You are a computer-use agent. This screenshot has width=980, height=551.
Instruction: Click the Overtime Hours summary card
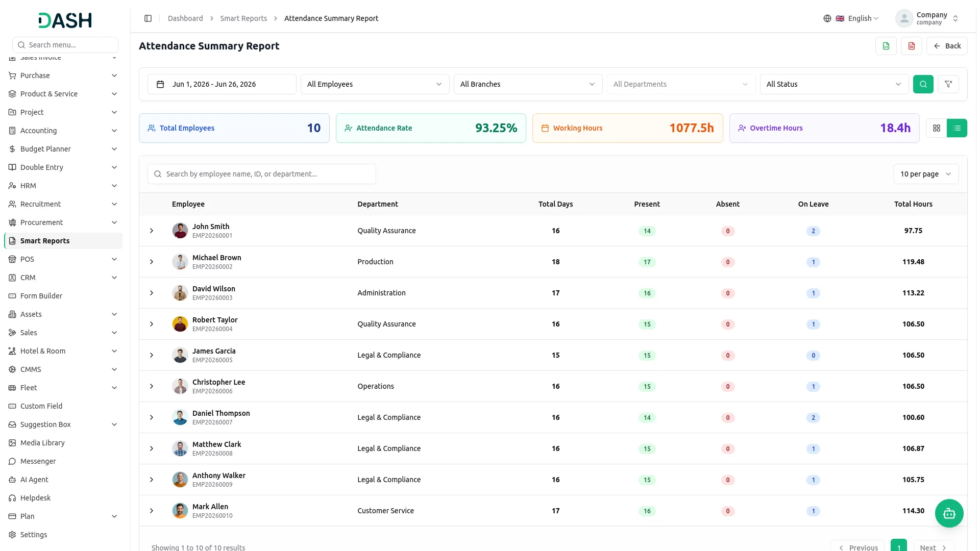point(824,128)
